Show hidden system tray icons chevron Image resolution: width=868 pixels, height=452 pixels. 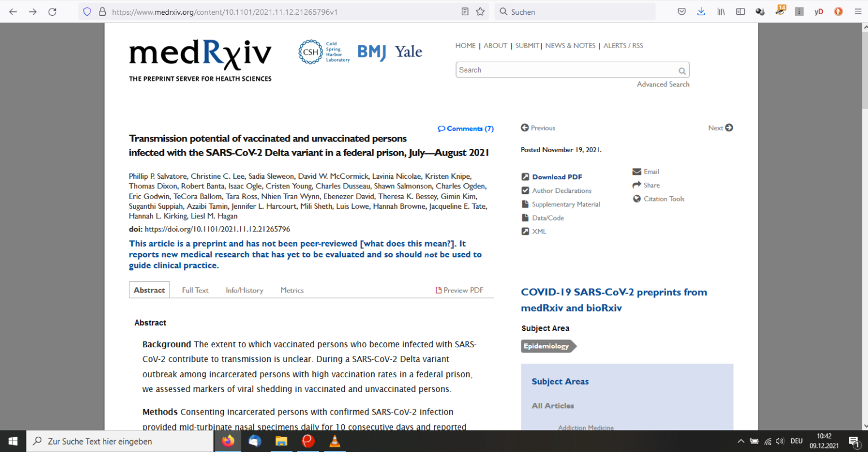click(x=741, y=441)
